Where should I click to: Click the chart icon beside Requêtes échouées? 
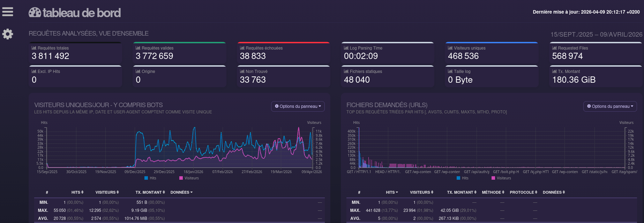(x=242, y=48)
